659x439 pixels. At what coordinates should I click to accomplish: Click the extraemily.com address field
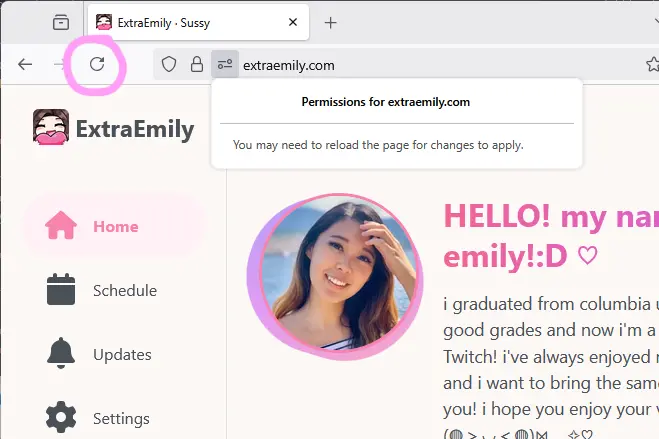pos(441,65)
